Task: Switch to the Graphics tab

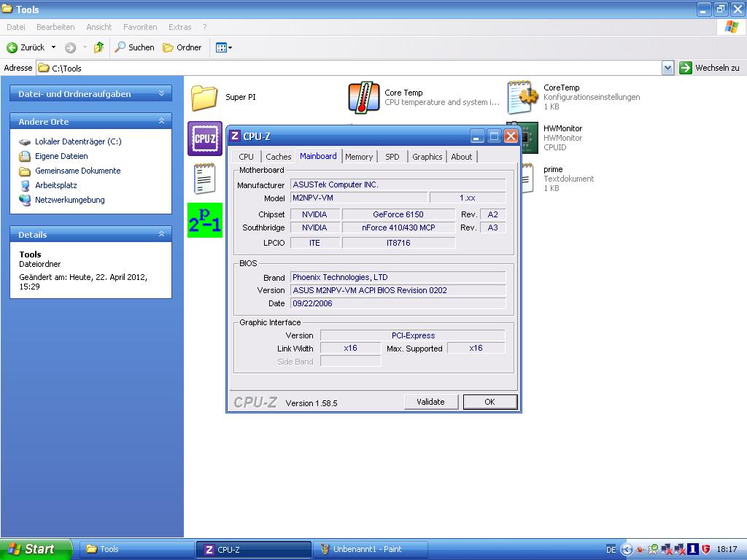Action: click(427, 157)
